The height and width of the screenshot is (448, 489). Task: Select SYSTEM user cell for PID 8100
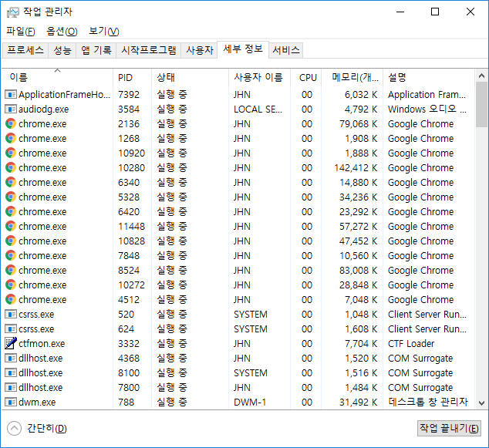tap(251, 373)
